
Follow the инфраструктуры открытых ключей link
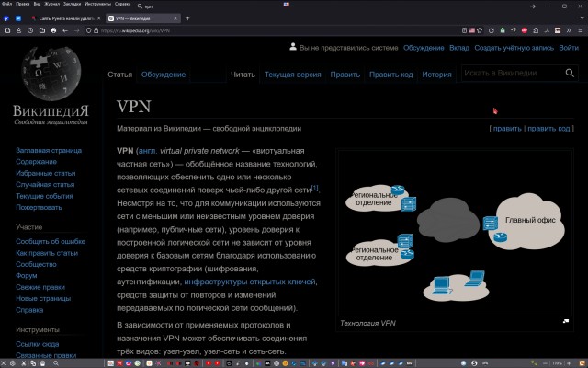click(x=250, y=282)
